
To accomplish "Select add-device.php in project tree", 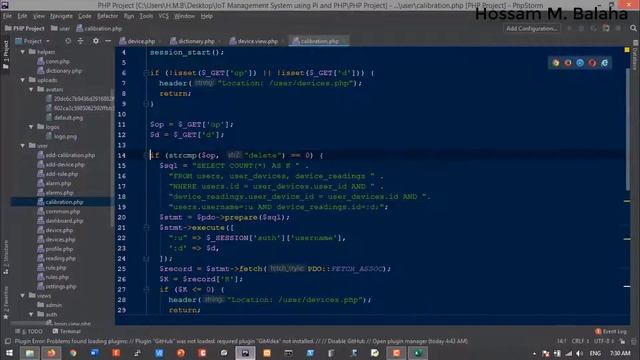I will (65, 164).
